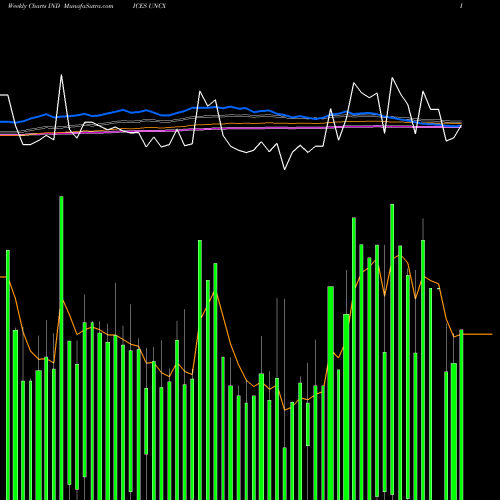Click the white line's lowest trough in the upper chart
Screen dimensions: 500x500
(x=285, y=169)
